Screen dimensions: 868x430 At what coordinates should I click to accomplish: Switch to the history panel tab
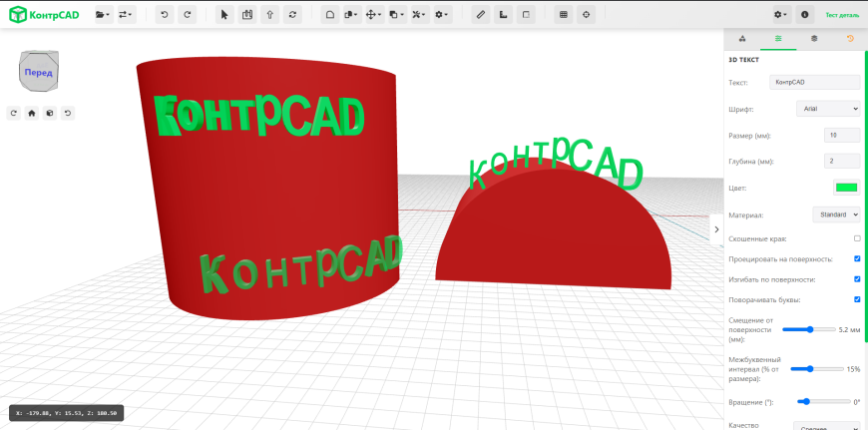tap(850, 39)
